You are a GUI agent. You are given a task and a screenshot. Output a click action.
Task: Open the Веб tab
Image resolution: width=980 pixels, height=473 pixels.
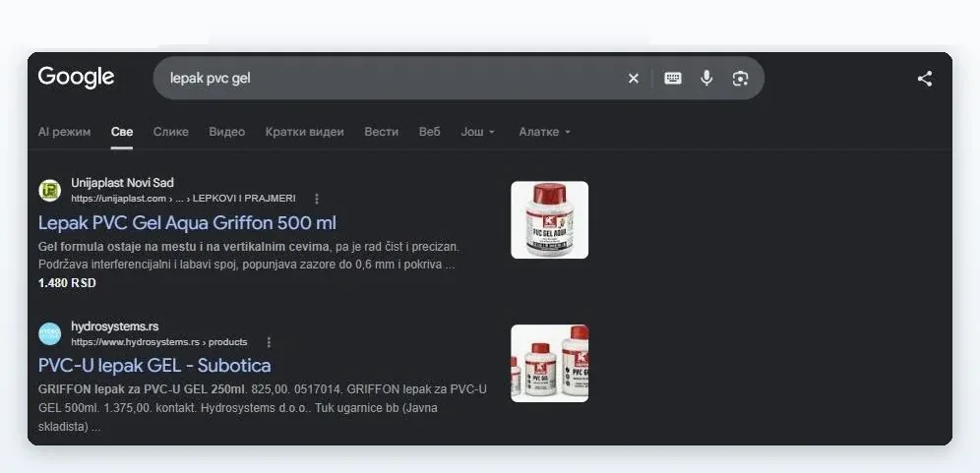(x=429, y=132)
